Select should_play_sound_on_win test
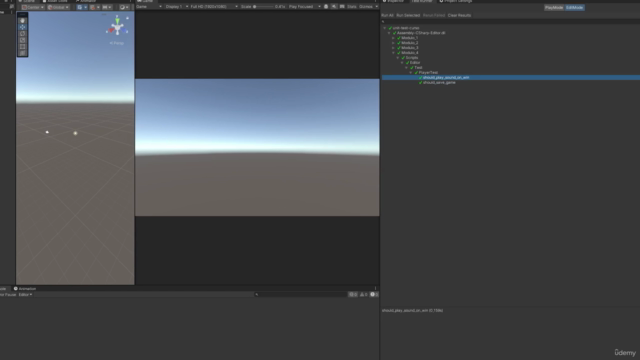The image size is (640, 360). point(510,78)
